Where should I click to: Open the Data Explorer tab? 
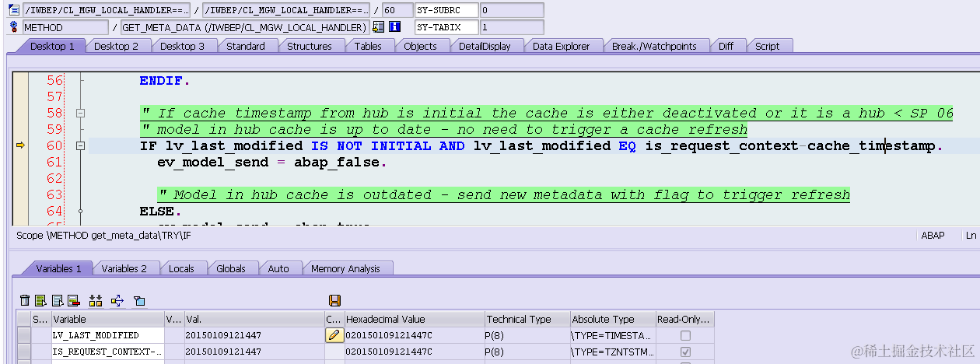click(x=561, y=46)
